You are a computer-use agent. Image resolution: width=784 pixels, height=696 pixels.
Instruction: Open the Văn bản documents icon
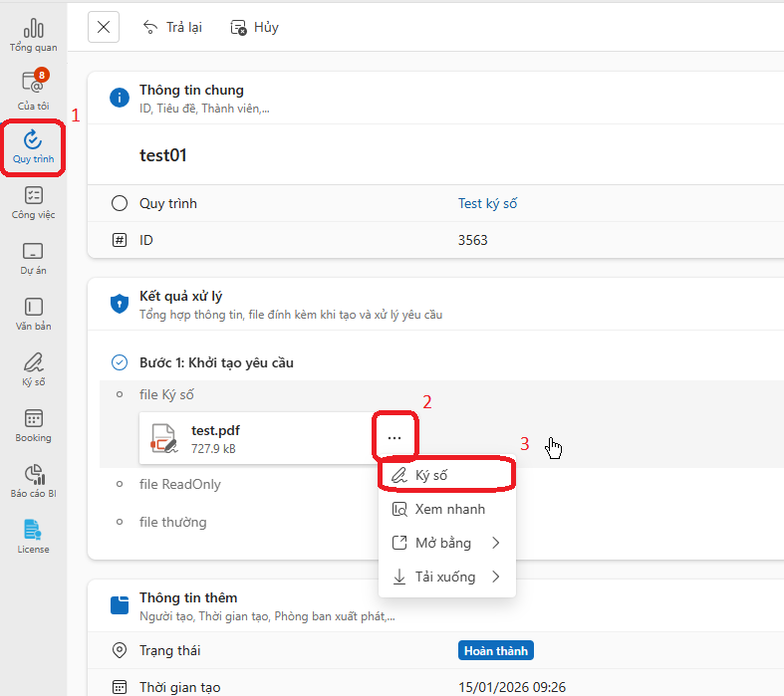33,314
